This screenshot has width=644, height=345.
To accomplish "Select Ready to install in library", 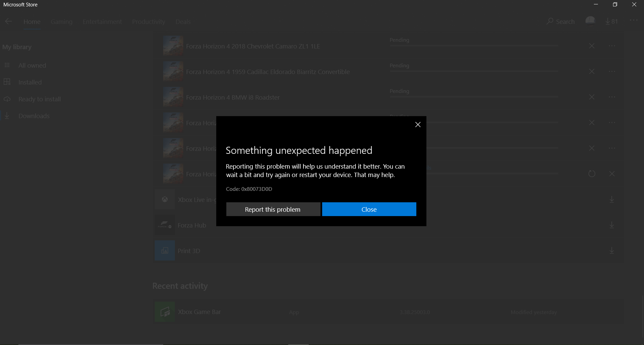I will 40,99.
